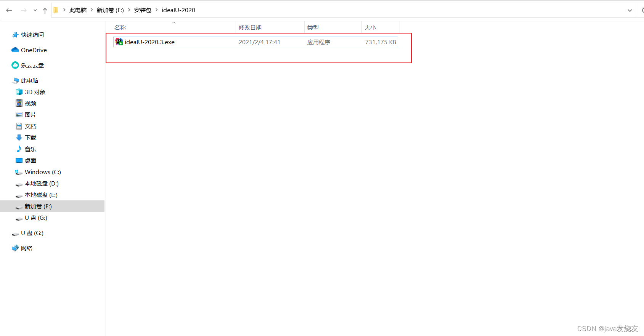The height and width of the screenshot is (336, 644).
Task: Click the 下载 down-arrow icon
Action: tap(19, 138)
